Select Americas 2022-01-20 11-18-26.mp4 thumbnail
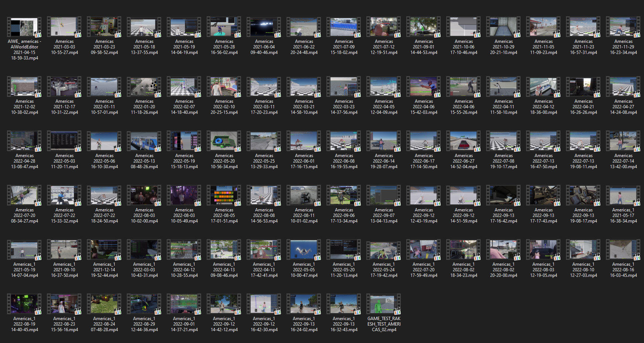This screenshot has height=343, width=644. coord(144,87)
